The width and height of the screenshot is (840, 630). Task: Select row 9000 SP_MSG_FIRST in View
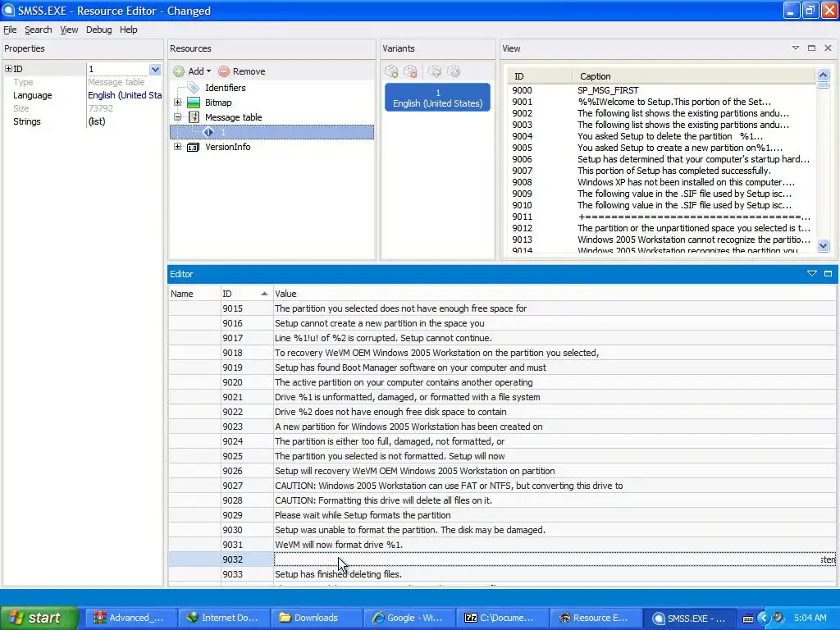pyautogui.click(x=660, y=90)
